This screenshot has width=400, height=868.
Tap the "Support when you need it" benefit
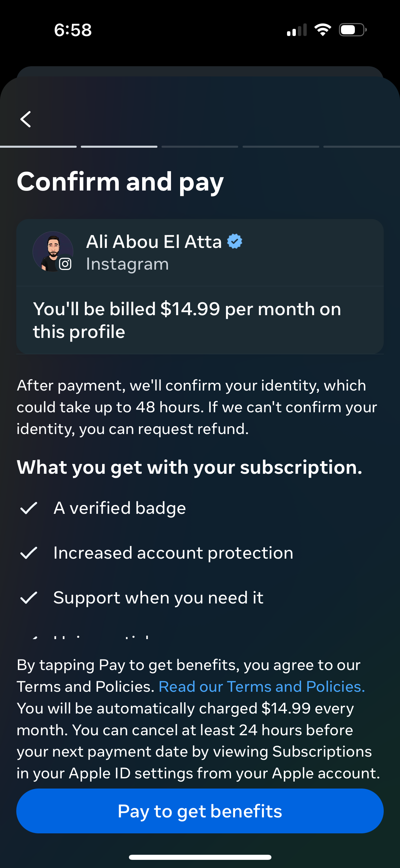[x=158, y=598]
